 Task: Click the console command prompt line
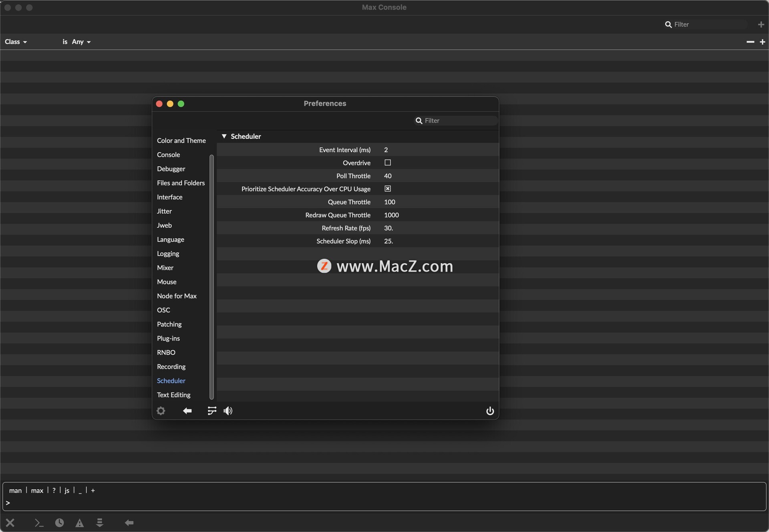pos(384,503)
